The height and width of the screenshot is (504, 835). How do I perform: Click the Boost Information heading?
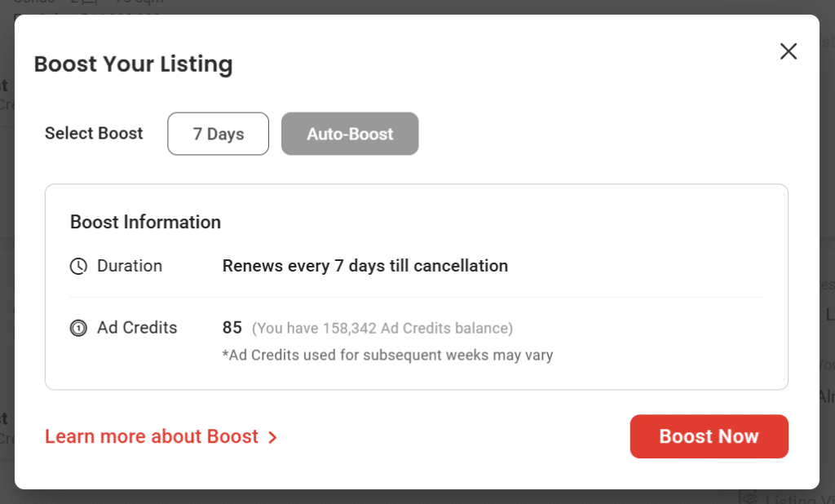[145, 222]
